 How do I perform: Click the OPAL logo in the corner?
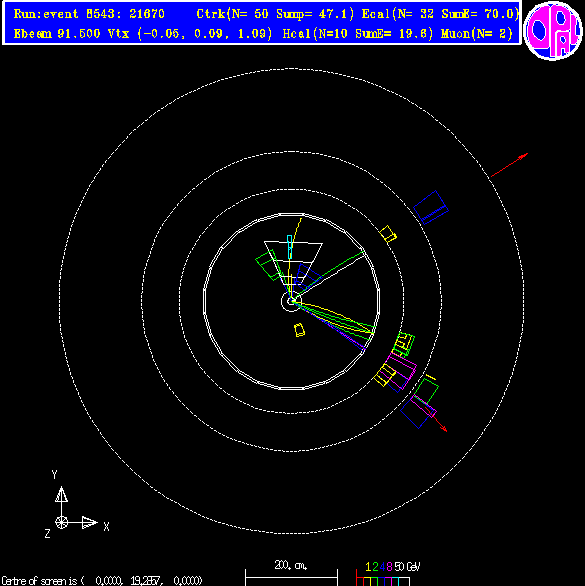pyautogui.click(x=553, y=30)
